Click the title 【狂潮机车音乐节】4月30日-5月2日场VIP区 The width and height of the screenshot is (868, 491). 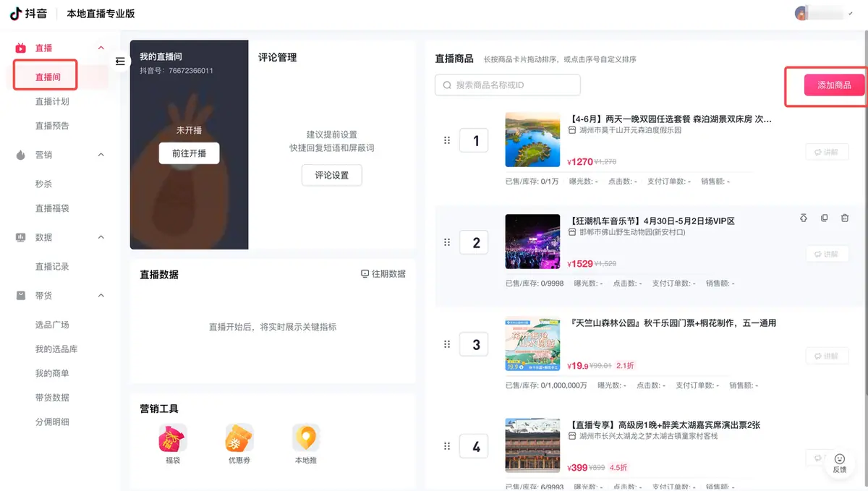[651, 221]
